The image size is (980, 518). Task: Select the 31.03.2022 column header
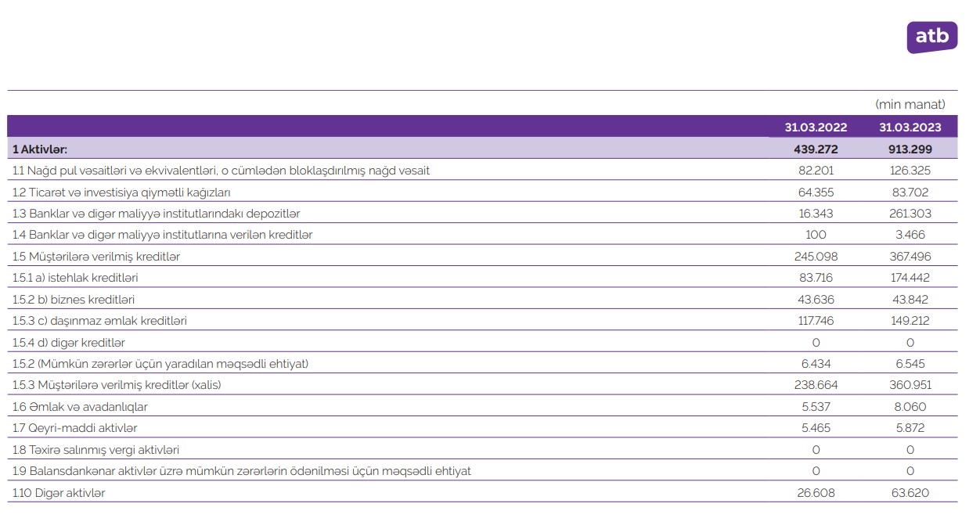coord(816,128)
